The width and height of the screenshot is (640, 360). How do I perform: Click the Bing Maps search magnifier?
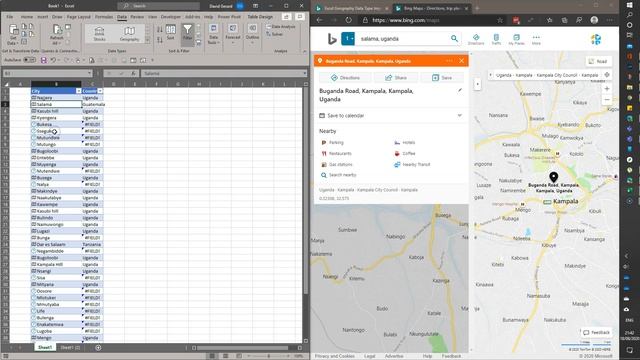pyautogui.click(x=454, y=39)
